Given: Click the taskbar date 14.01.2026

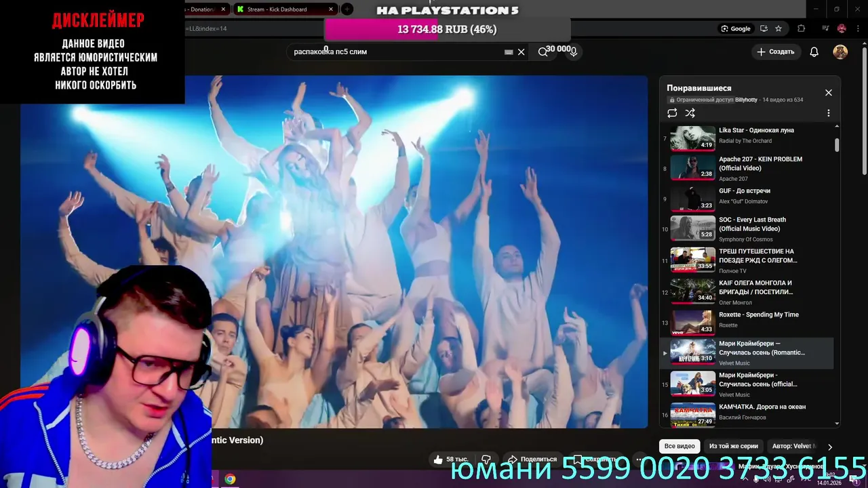Looking at the screenshot, I should click(829, 483).
